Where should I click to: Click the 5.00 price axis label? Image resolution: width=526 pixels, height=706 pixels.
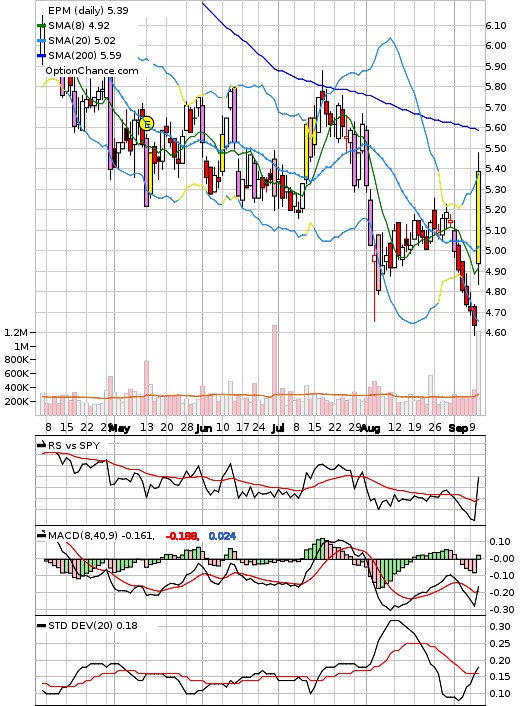point(496,251)
